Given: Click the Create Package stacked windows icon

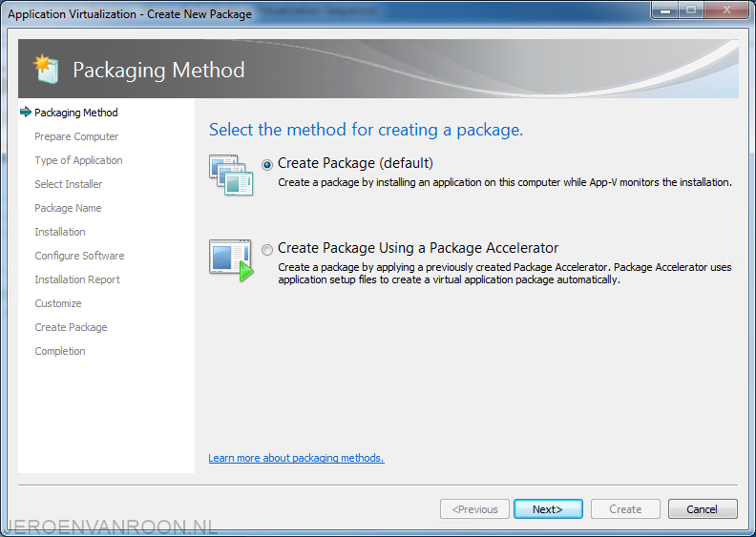Looking at the screenshot, I should tap(231, 175).
